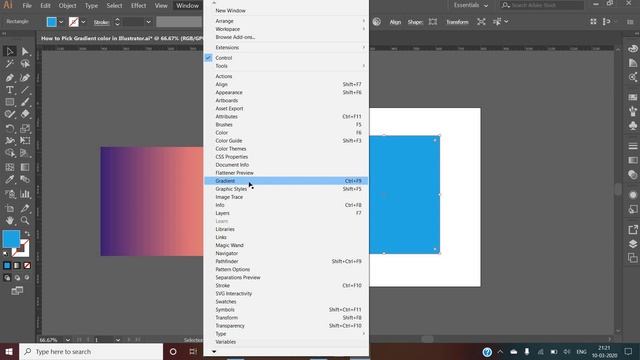Expand the Tools submenu

pos(286,66)
